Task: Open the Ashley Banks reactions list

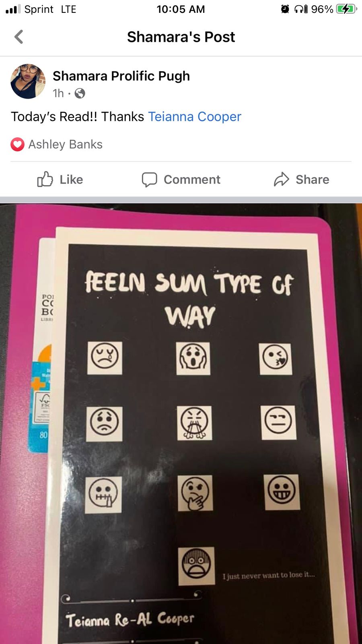Action: (65, 144)
